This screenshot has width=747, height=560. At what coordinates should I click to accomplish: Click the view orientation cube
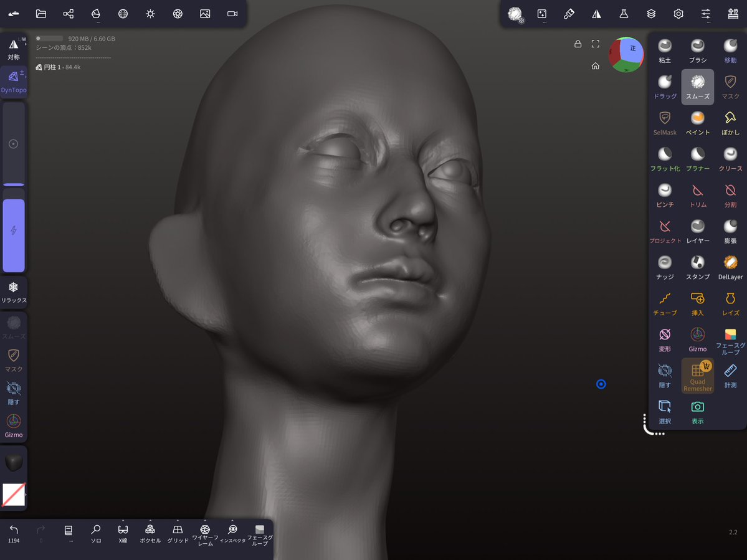coord(626,54)
